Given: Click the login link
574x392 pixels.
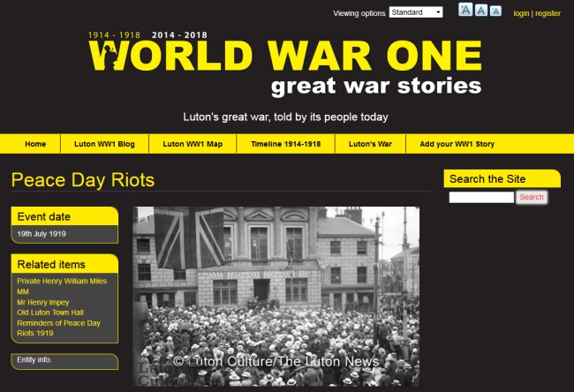Looking at the screenshot, I should (x=521, y=13).
